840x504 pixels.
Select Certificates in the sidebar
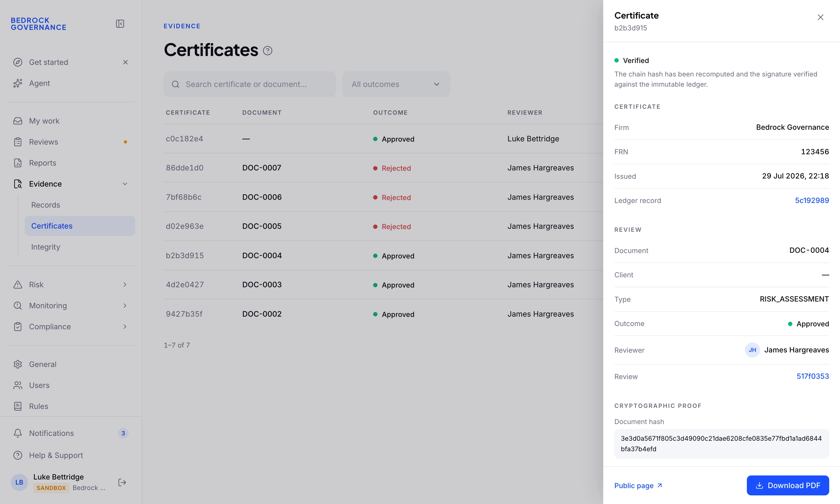point(80,226)
